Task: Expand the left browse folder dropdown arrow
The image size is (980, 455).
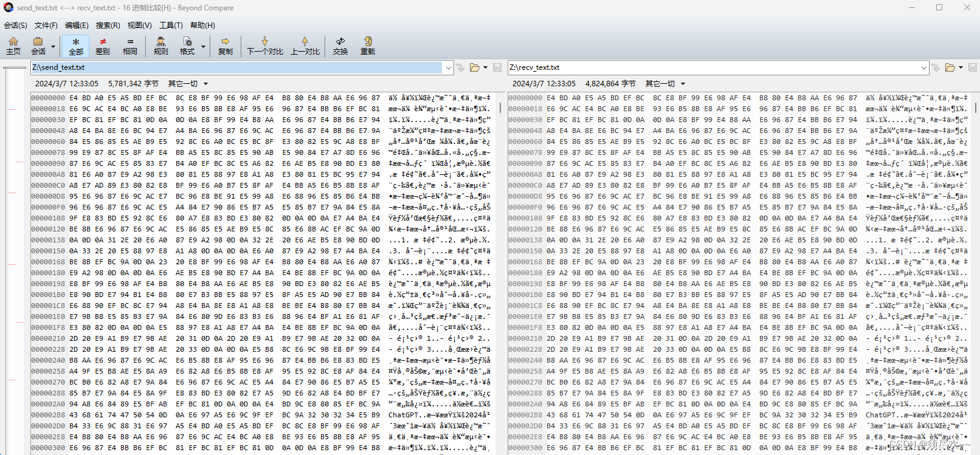Action: (x=485, y=67)
